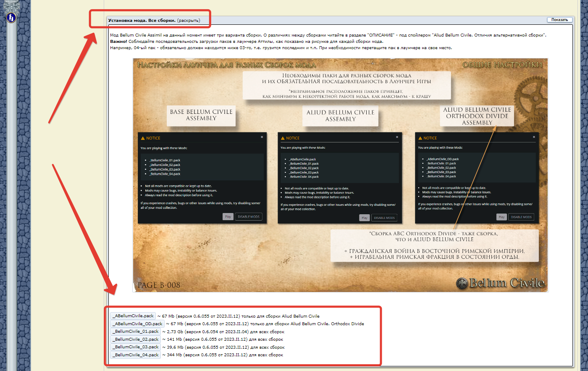Download the _ABellumCivile.pack file
This screenshot has width=588, height=371.
(133, 316)
